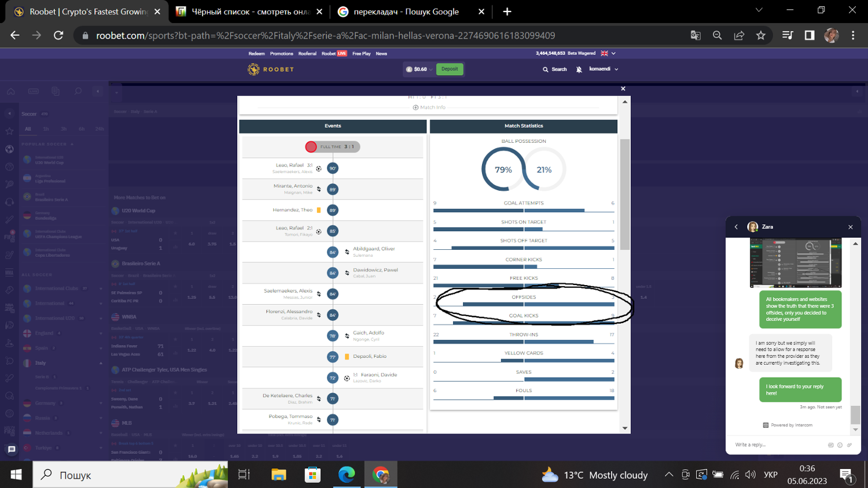868x488 pixels.
Task: Expand the $0.60 balance dropdown
Action: (x=420, y=69)
